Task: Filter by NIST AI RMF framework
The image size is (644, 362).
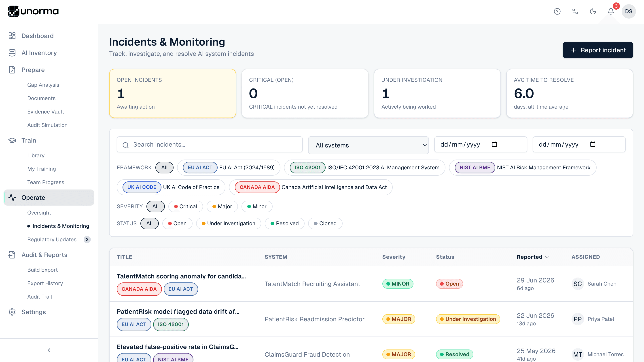Action: point(523,167)
